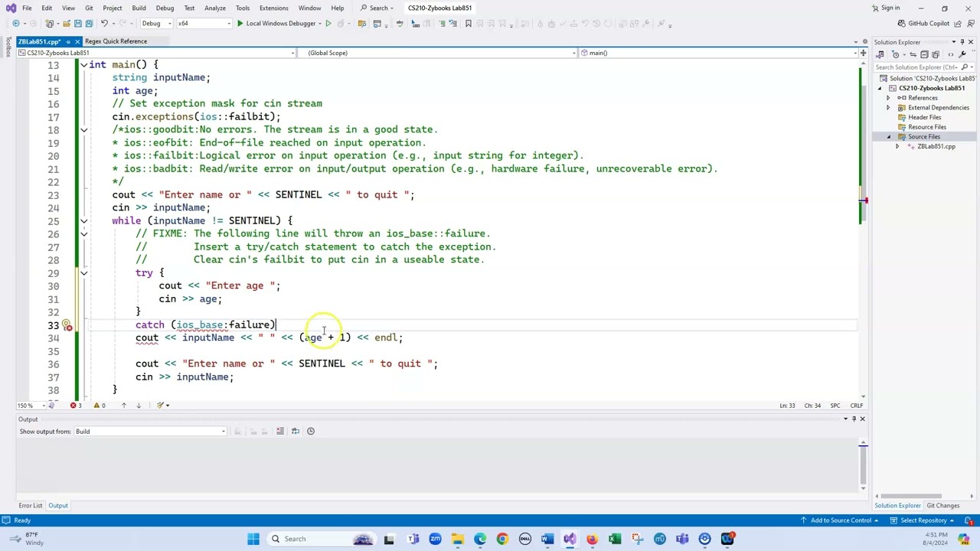Toggle word wrap in the Output pane
This screenshot has width=980, height=551.
(296, 432)
